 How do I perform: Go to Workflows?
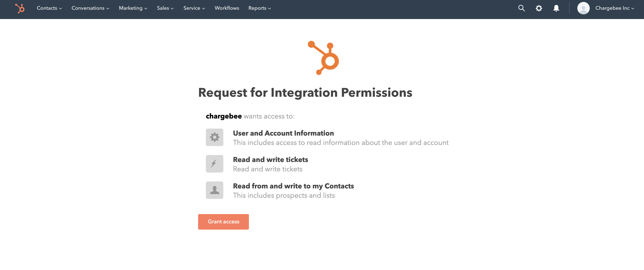point(227,8)
